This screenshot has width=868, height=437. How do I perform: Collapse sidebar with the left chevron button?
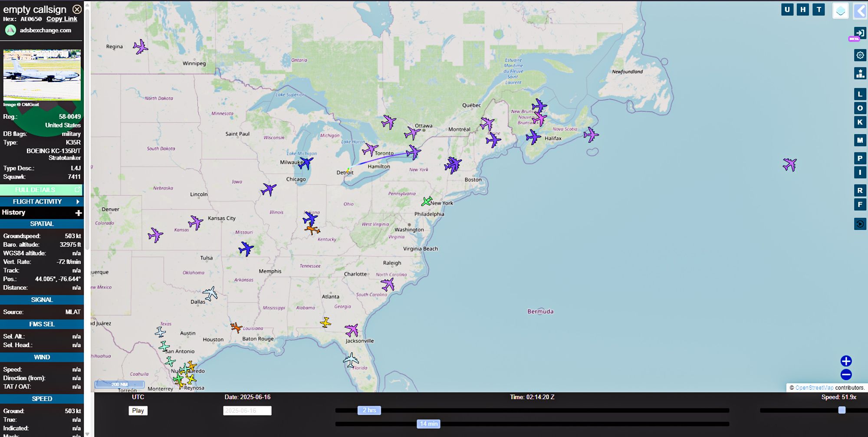[860, 11]
